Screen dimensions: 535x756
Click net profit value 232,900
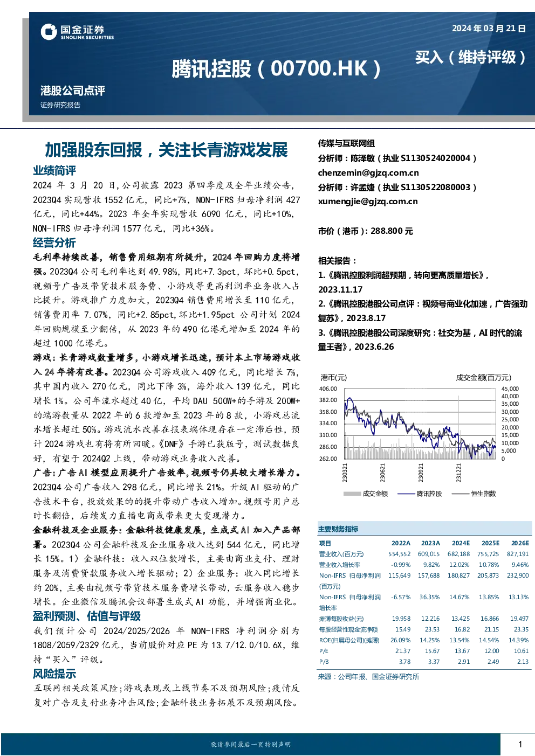pos(518,575)
